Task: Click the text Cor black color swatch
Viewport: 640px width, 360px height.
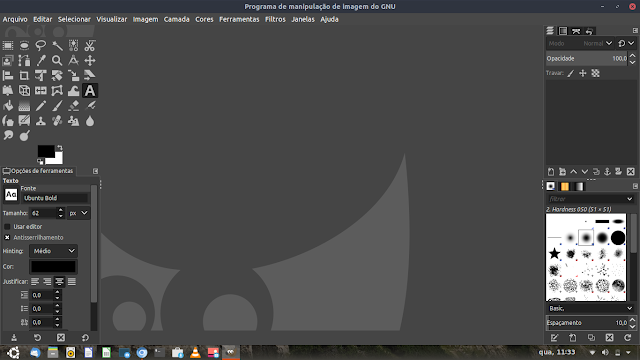Action: (53, 267)
